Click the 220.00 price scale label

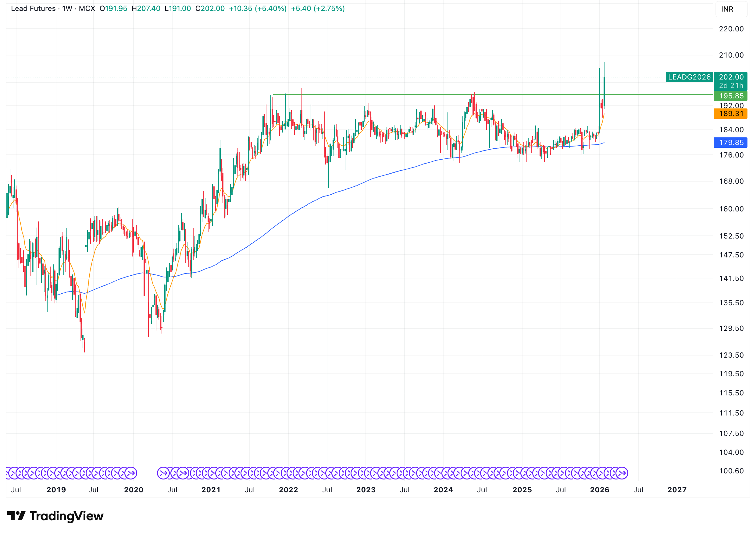click(731, 29)
